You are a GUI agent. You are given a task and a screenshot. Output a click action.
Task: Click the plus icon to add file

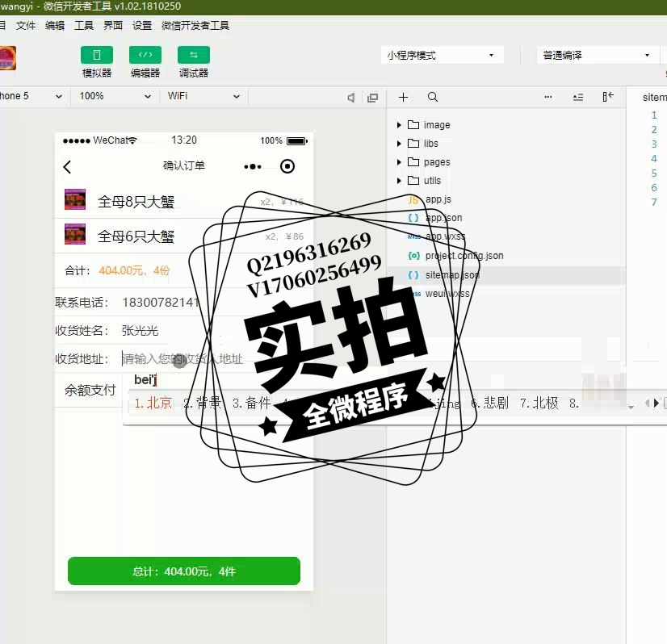403,98
